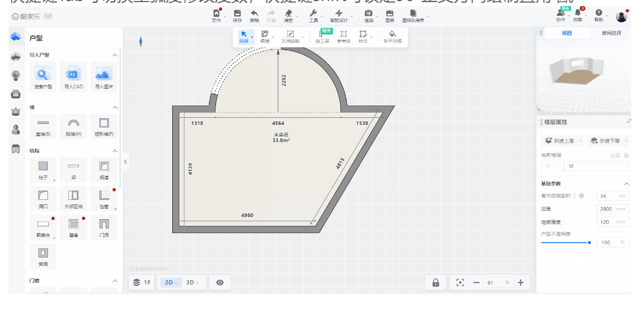
Task: Switch to the 房间选择 tab
Action: point(611,33)
